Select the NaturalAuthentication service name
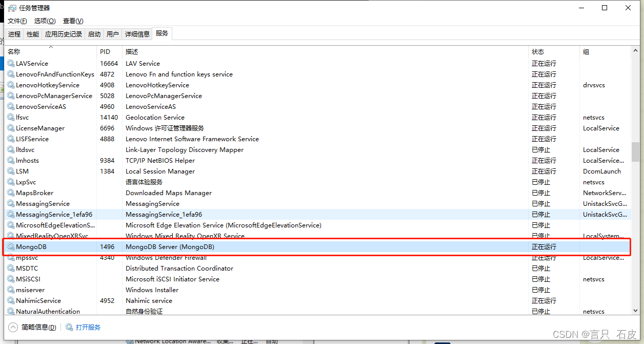This screenshot has height=344, width=644. point(48,311)
